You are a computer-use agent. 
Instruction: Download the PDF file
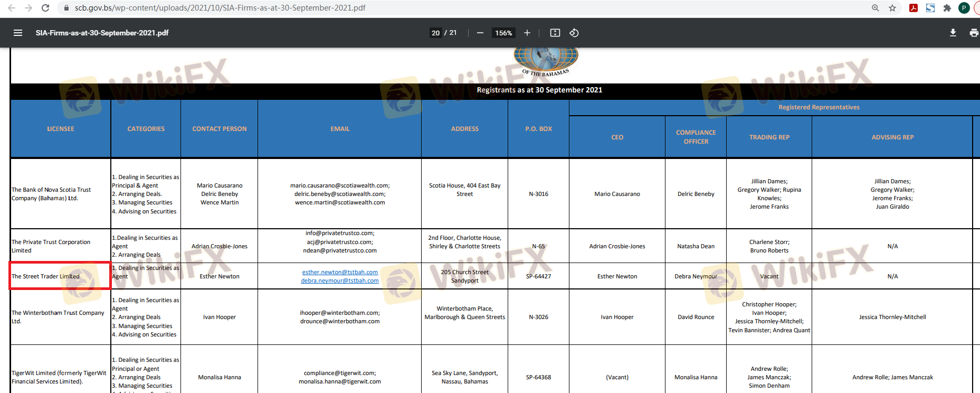[x=953, y=33]
